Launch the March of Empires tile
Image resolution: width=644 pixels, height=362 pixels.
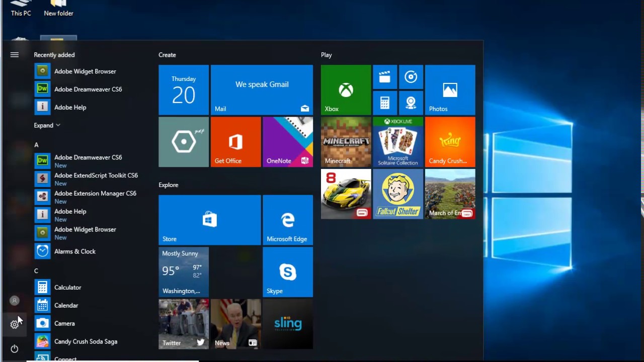[450, 194]
